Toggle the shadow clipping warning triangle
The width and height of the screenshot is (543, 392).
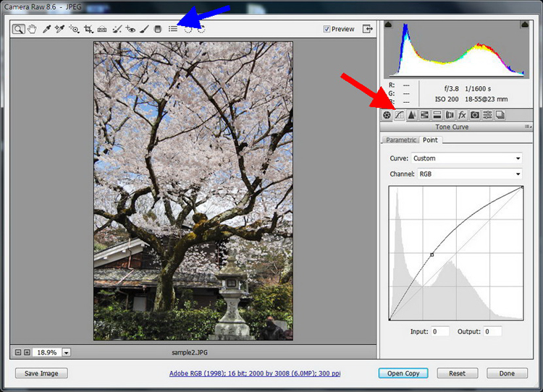(x=389, y=25)
